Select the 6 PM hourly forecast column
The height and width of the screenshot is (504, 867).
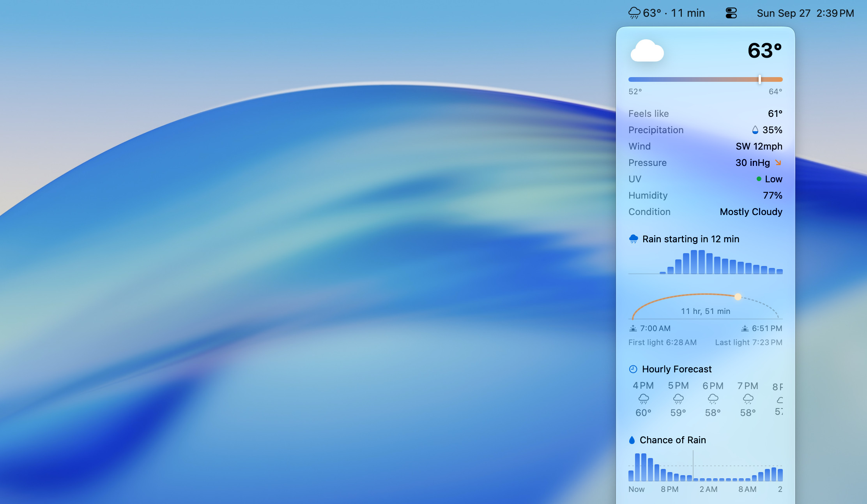[713, 399]
